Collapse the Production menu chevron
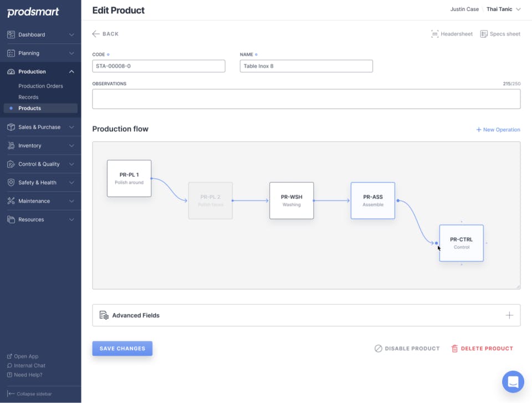This screenshot has width=532, height=403. (71, 72)
